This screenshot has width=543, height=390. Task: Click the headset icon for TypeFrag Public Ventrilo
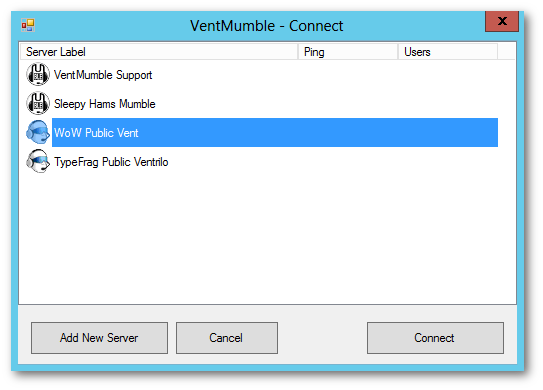point(38,161)
